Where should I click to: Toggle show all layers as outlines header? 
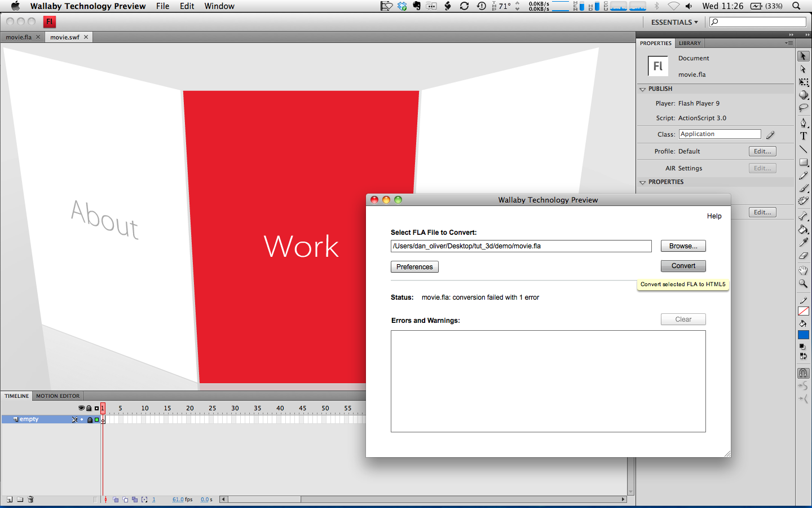(x=96, y=408)
